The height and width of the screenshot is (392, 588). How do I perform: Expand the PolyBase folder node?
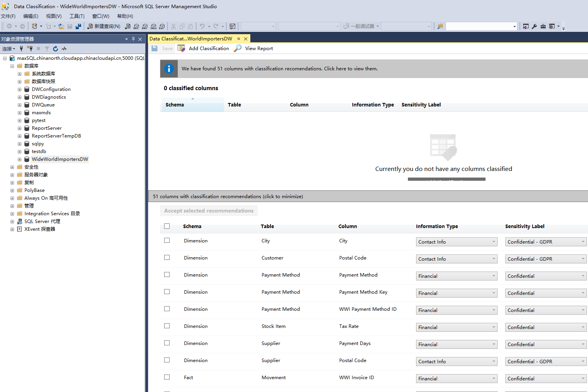(12, 190)
